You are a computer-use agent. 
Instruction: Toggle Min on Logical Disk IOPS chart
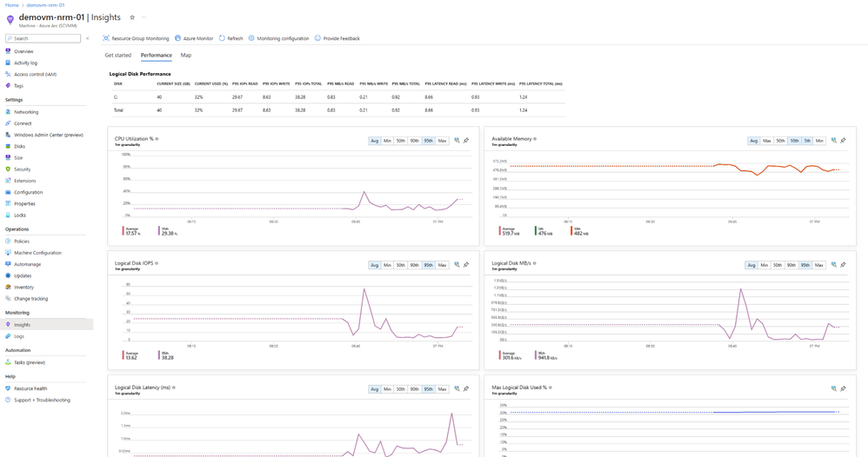pyautogui.click(x=388, y=266)
